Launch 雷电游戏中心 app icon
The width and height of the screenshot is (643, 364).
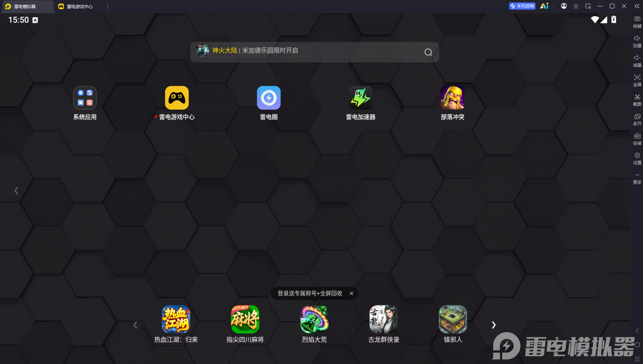click(177, 98)
